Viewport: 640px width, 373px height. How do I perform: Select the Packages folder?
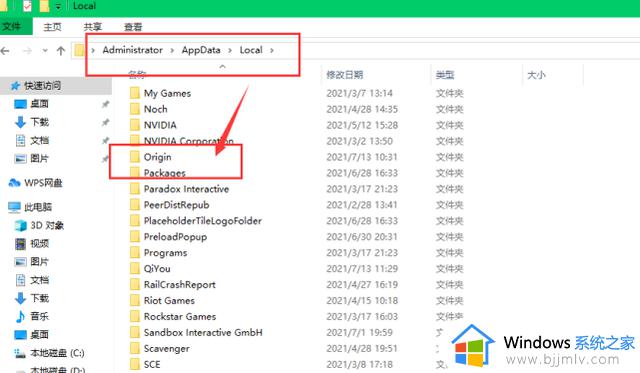164,173
